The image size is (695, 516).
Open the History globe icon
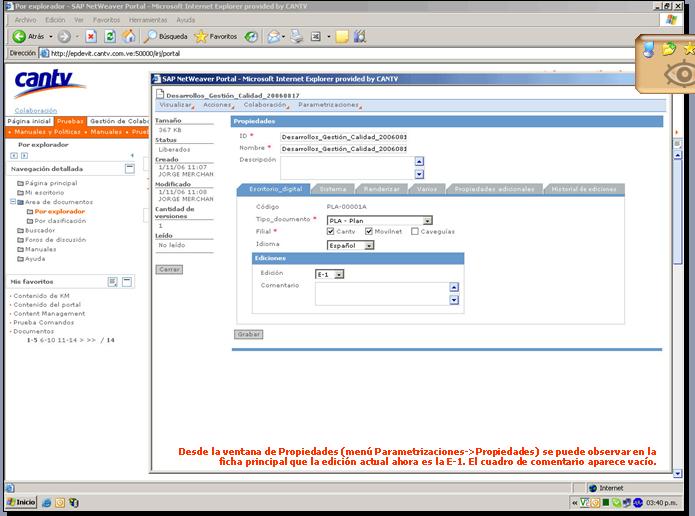251,36
